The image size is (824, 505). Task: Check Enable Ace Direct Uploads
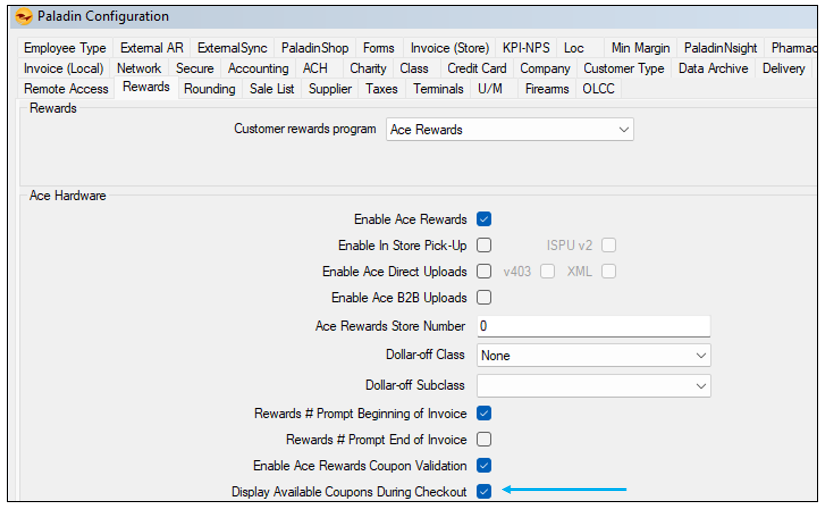click(484, 272)
